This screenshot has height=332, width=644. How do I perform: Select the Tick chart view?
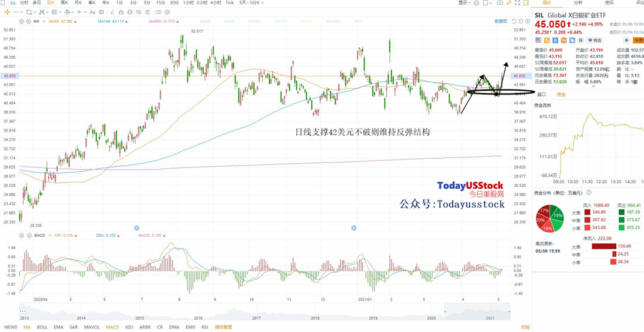pyautogui.click(x=230, y=2)
